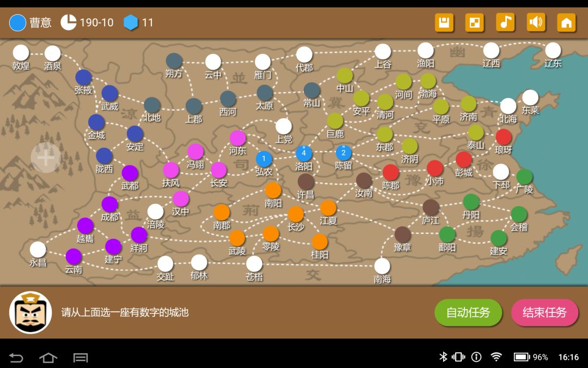Click the 自动任务 green button
588x368 pixels.
pyautogui.click(x=468, y=312)
